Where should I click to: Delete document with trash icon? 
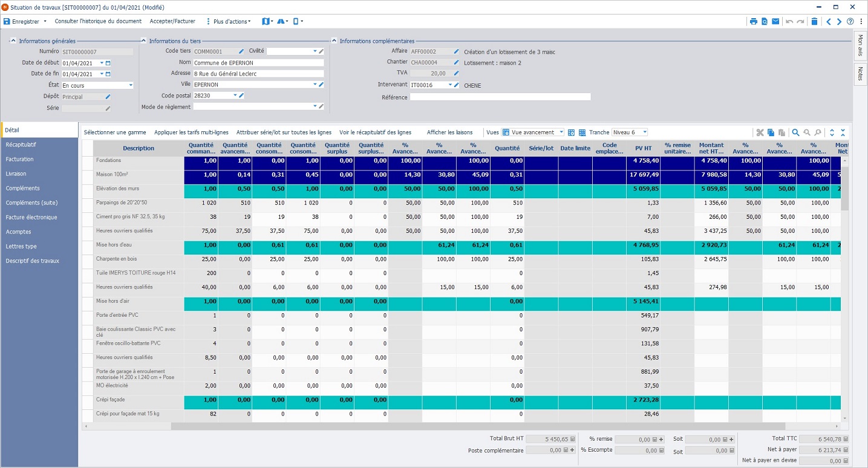[814, 21]
